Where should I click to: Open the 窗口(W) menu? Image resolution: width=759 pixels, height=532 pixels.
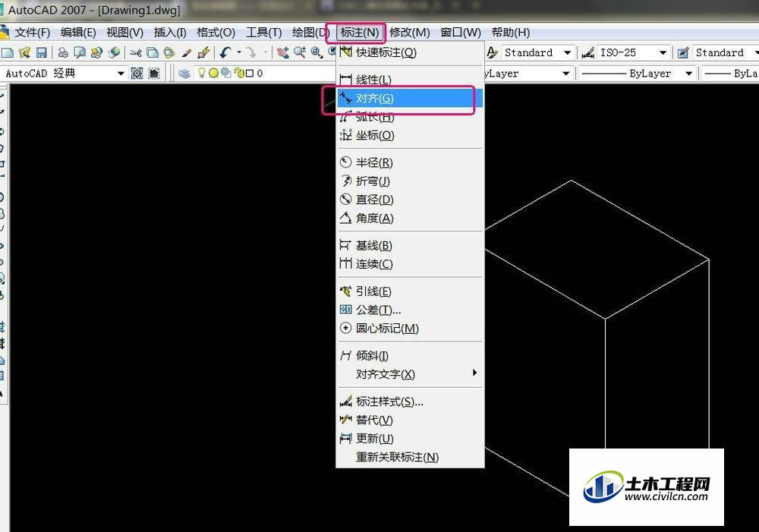coord(461,33)
